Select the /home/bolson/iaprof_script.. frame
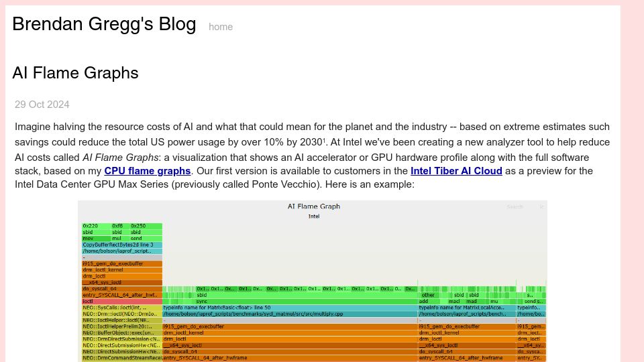This screenshot has width=644, height=362. [x=122, y=251]
